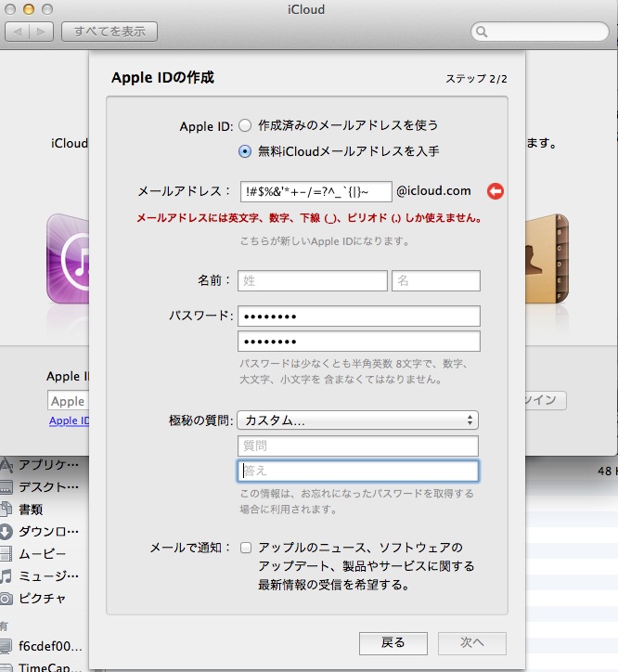Viewport: 618px width, 672px height.
Task: Click the 次へ next button
Action: click(472, 643)
